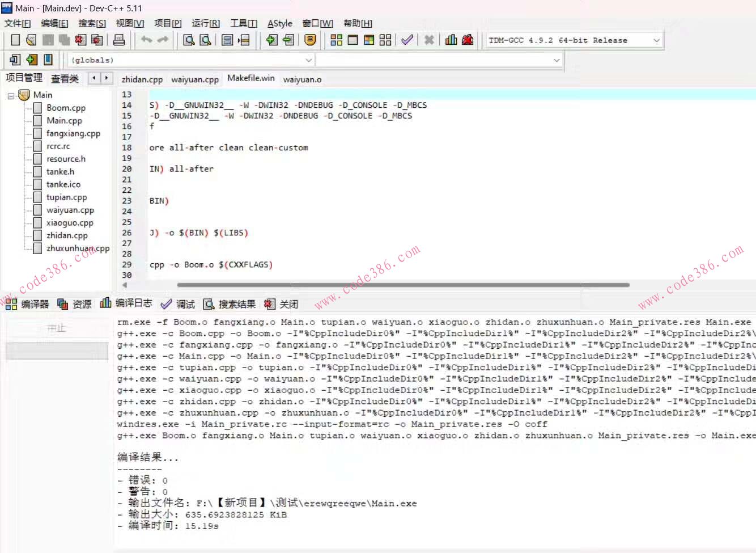The height and width of the screenshot is (553, 756).
Task: Click the right arrow beside the 查看类 tab
Action: click(x=107, y=78)
